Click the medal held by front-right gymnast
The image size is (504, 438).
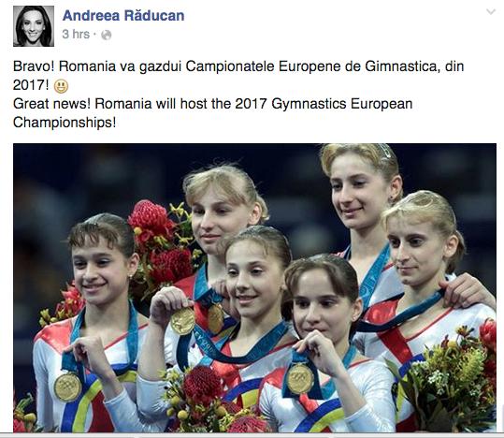pyautogui.click(x=300, y=378)
